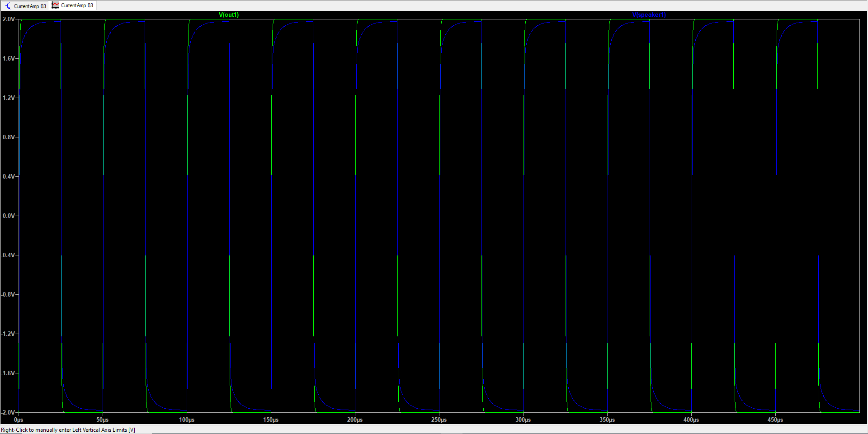Click the -0.8V vertical axis label
Screen dimensions: 868x434
tap(8, 295)
